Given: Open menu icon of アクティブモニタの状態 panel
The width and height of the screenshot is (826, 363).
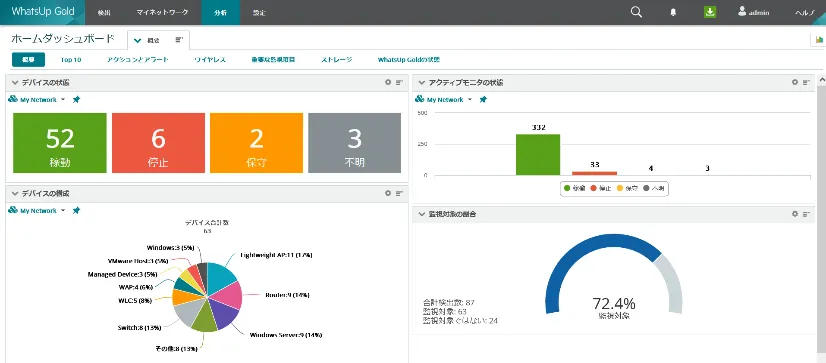Looking at the screenshot, I should point(806,82).
